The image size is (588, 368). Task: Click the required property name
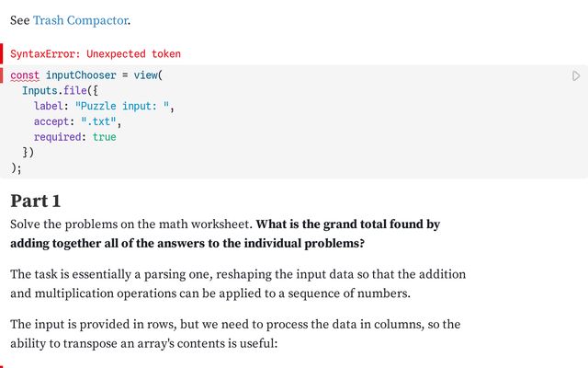57,137
